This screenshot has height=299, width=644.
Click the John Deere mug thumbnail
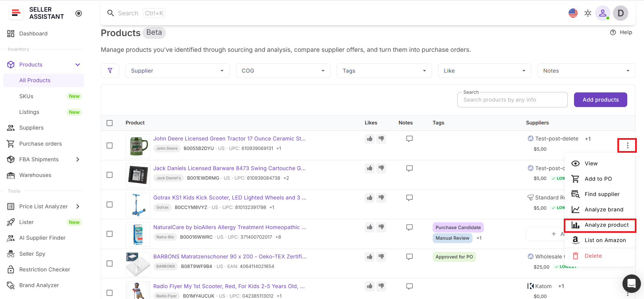point(138,146)
